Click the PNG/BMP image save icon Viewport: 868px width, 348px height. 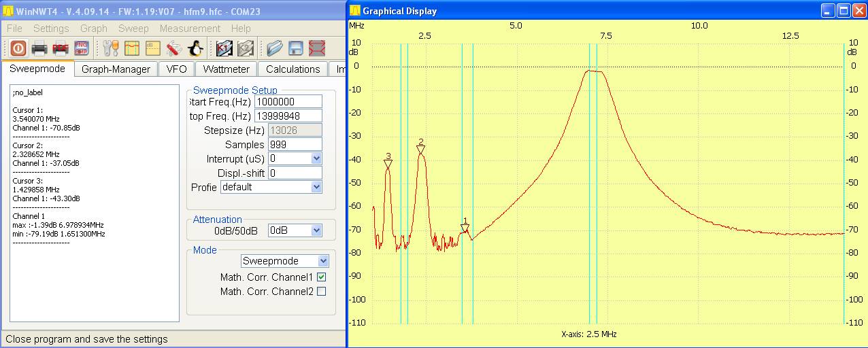point(81,48)
